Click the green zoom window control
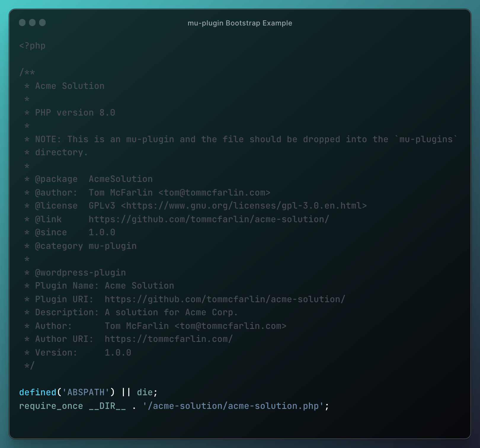The height and width of the screenshot is (448, 480). (x=43, y=23)
